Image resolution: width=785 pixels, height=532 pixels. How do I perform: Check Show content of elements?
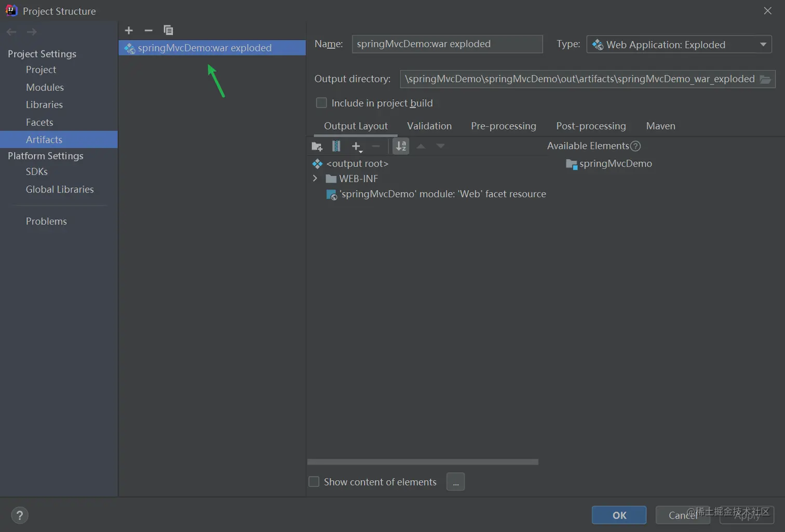coord(314,482)
